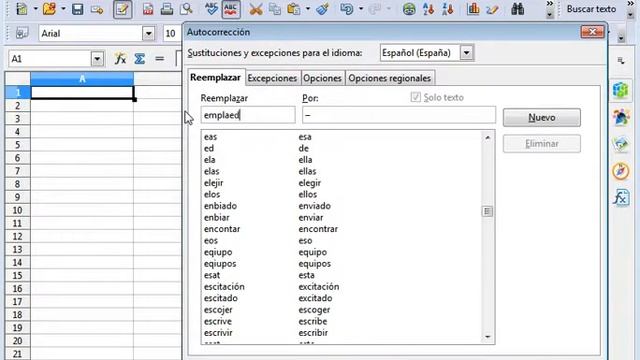
Task: Toggle the drawing functions pencil icon
Action: click(x=492, y=9)
